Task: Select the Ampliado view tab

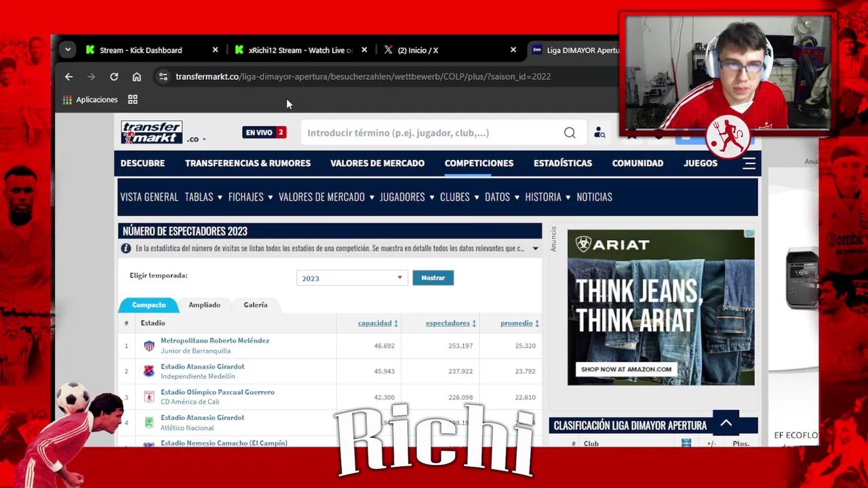Action: click(204, 305)
